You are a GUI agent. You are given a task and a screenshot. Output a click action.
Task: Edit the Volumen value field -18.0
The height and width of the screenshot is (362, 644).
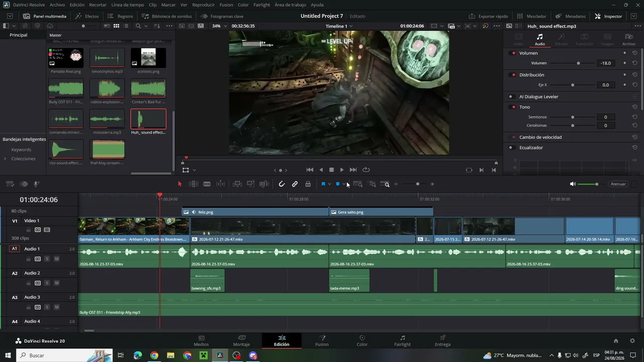click(x=606, y=63)
